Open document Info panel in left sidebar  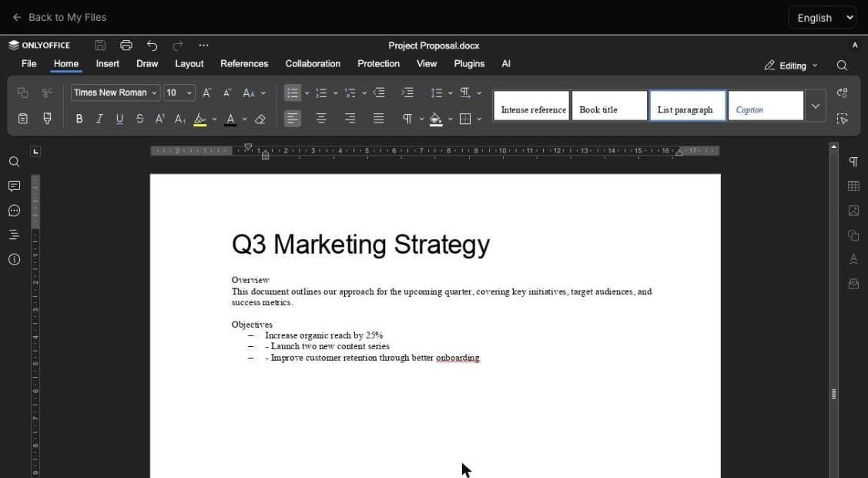point(15,259)
